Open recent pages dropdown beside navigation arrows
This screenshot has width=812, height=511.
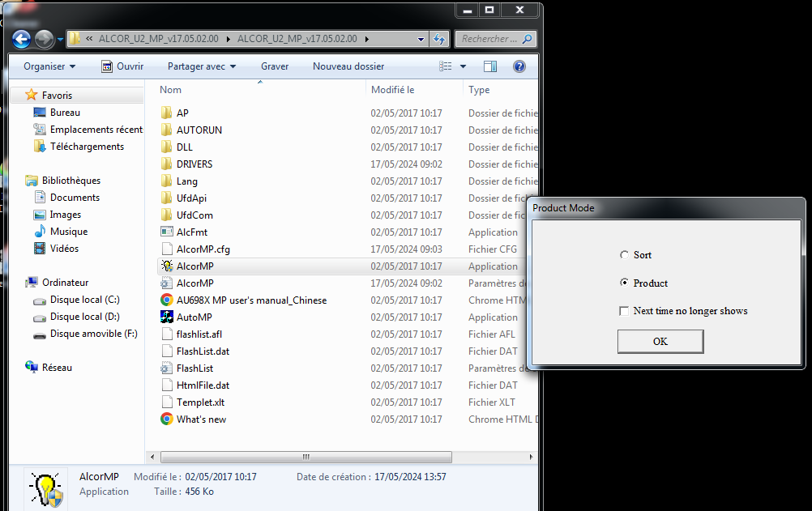(x=60, y=40)
